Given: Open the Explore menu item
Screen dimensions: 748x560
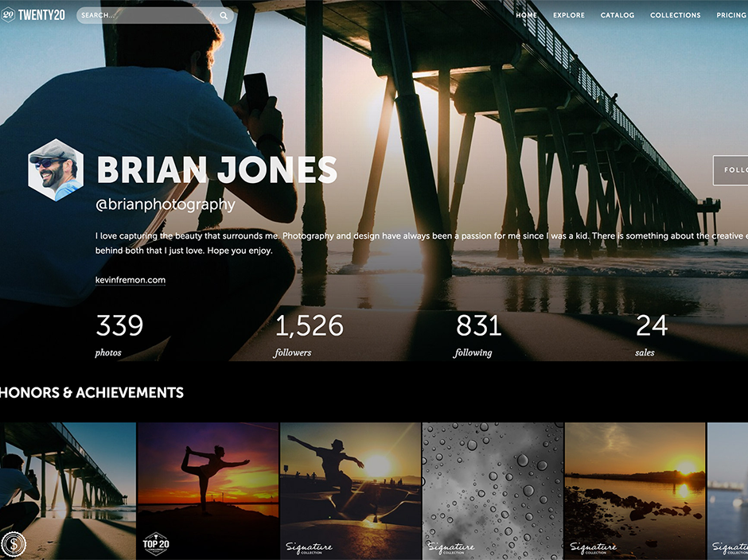Looking at the screenshot, I should (x=569, y=15).
